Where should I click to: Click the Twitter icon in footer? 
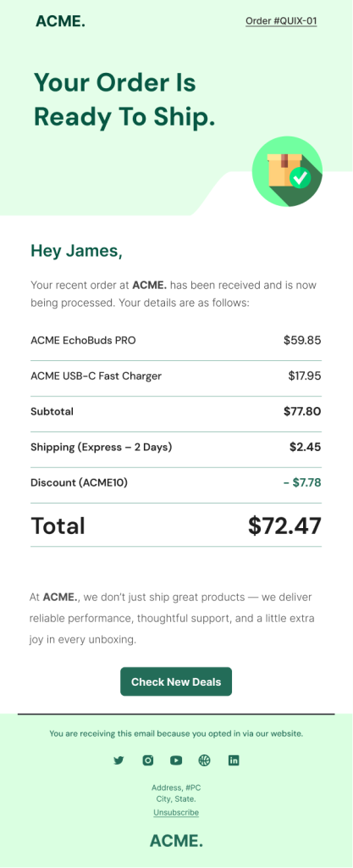[119, 760]
